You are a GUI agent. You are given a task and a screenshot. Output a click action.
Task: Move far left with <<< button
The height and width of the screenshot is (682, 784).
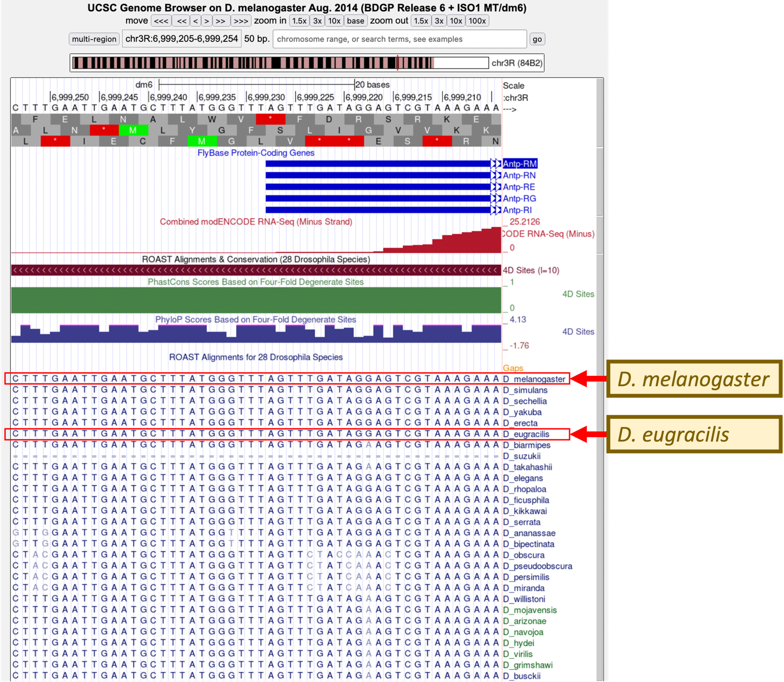(161, 21)
